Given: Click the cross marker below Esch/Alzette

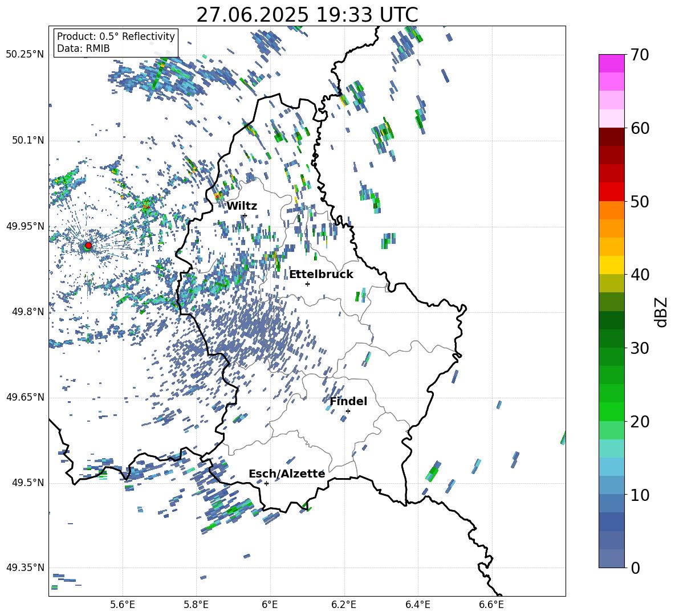Looking at the screenshot, I should (266, 483).
